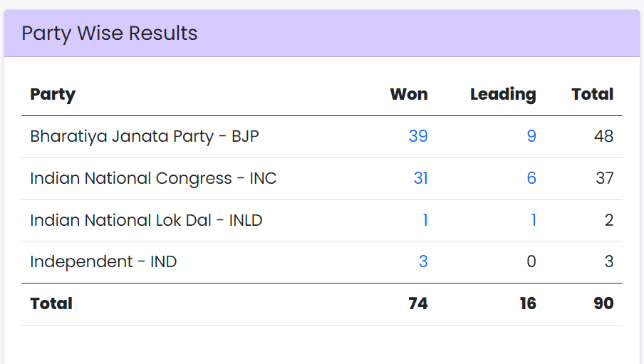Click Independent won count 3 link
The image size is (644, 364).
point(423,261)
